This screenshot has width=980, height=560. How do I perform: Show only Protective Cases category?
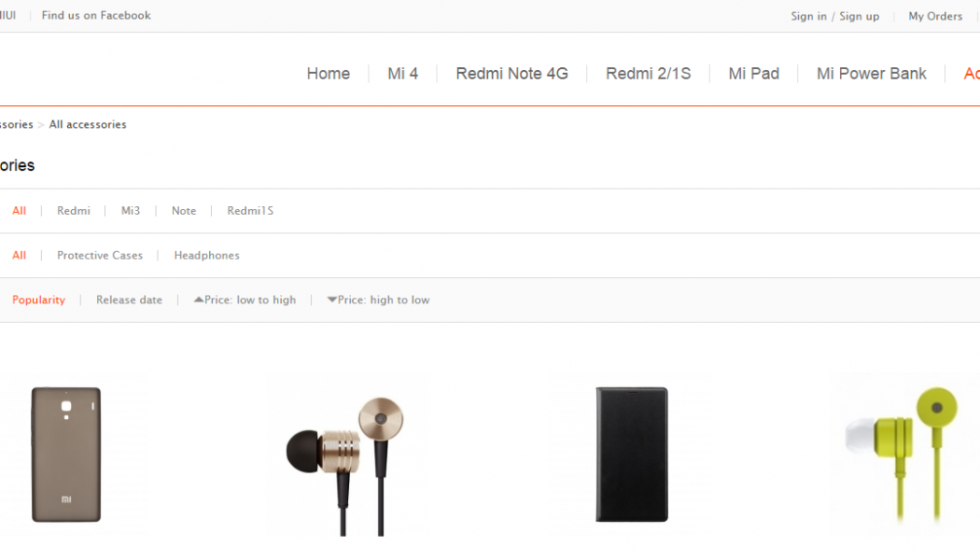100,256
